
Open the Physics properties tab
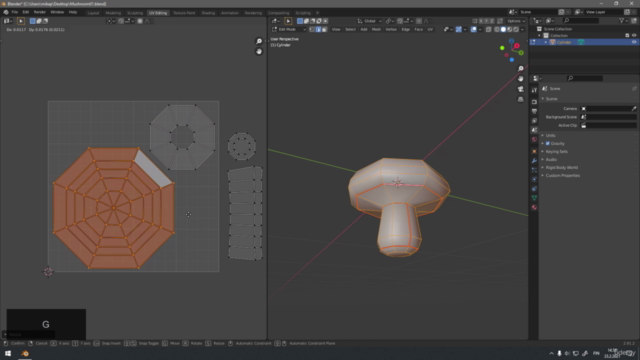point(534,179)
